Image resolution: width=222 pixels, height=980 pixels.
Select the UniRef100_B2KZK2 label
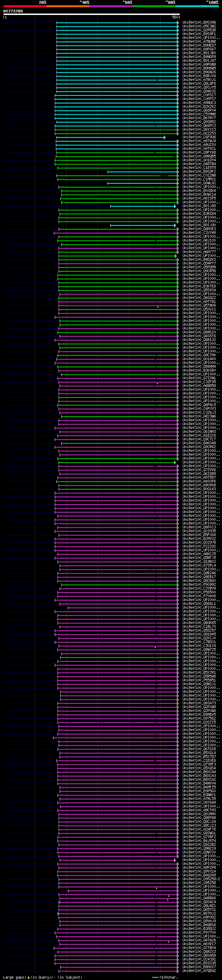point(199,106)
